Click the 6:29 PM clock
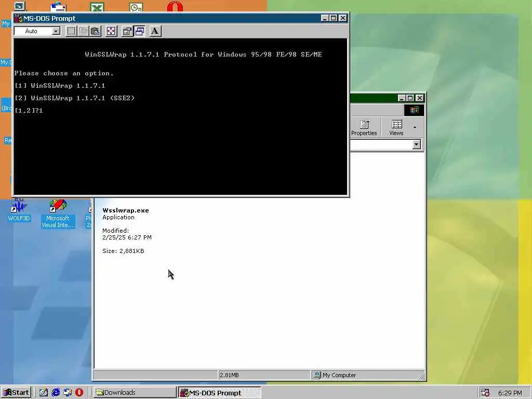 [x=510, y=393]
